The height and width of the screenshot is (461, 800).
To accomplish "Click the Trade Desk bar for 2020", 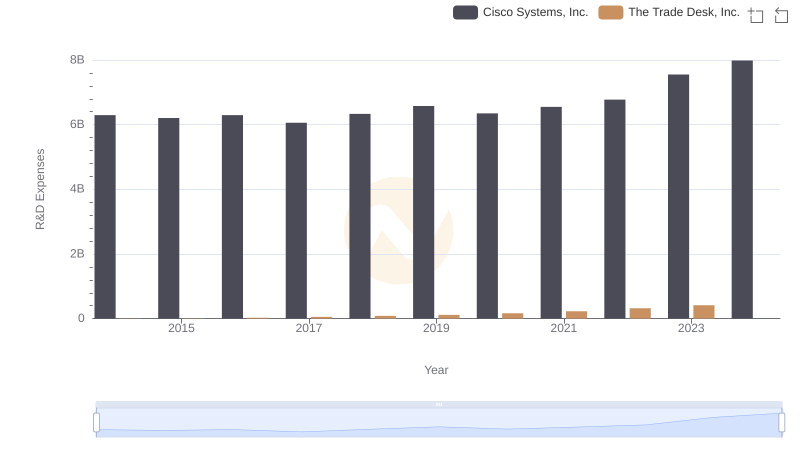I will 512,316.
